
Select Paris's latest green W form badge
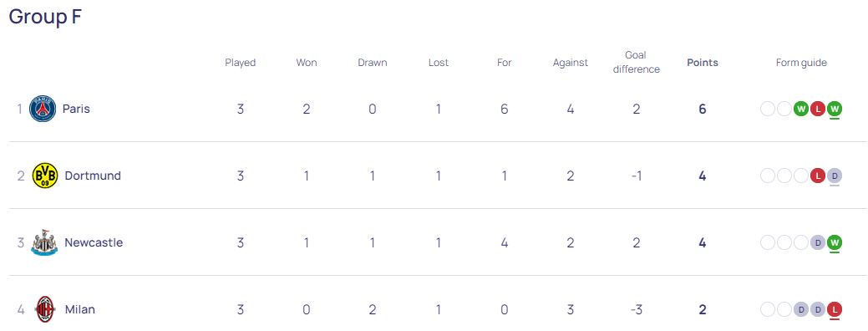pos(835,109)
